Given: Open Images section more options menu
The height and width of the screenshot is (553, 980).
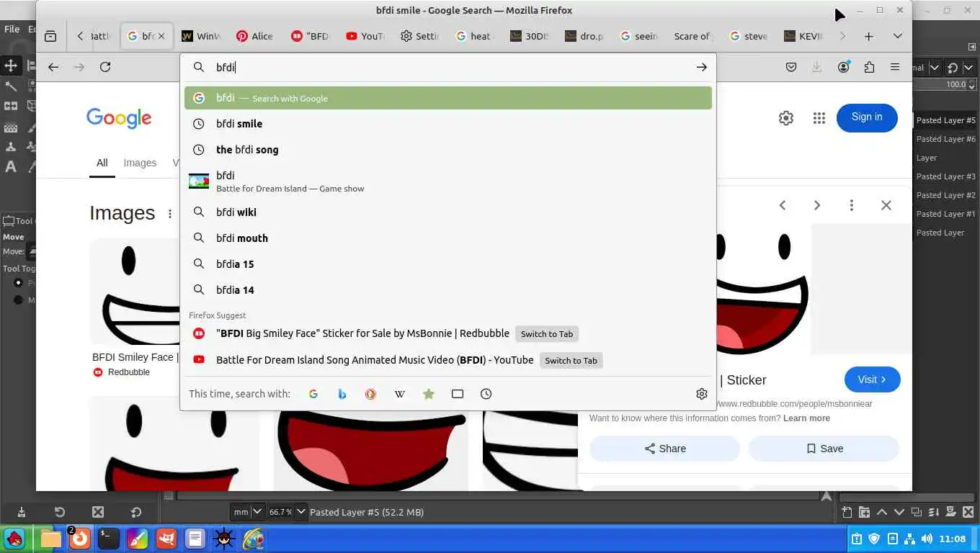Looking at the screenshot, I should 170,214.
